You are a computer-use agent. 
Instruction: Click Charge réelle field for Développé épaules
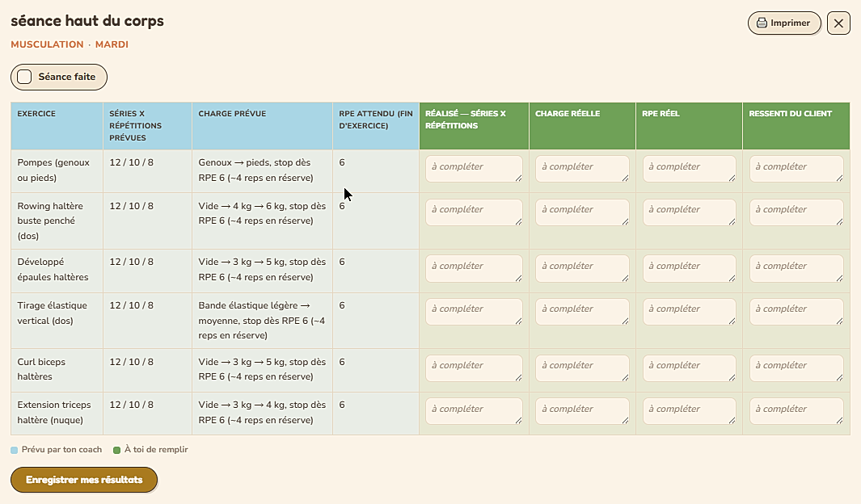tap(582, 269)
